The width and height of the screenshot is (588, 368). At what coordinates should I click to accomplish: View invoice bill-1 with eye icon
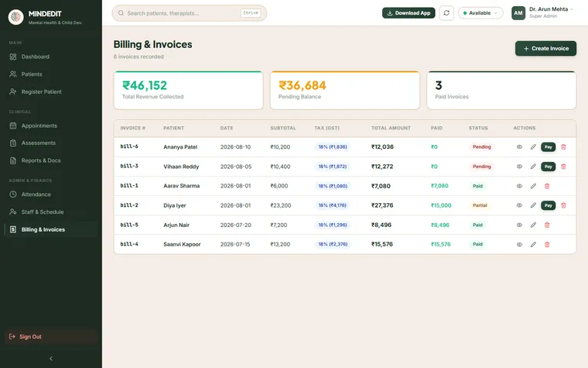[x=519, y=186]
